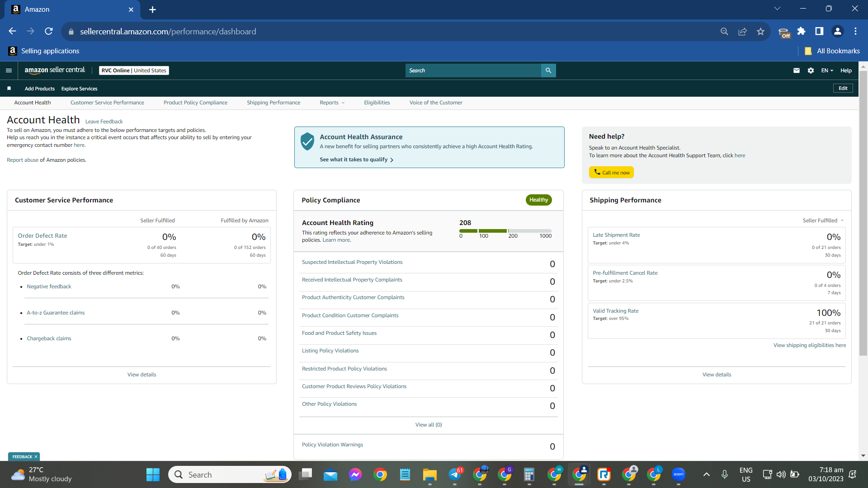Expand See what it takes to qualify
Image resolution: width=868 pixels, height=488 pixels.
click(356, 160)
